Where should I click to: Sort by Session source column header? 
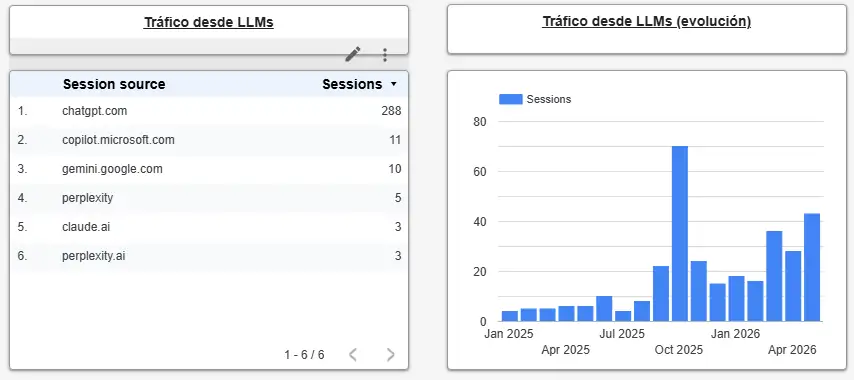[114, 84]
